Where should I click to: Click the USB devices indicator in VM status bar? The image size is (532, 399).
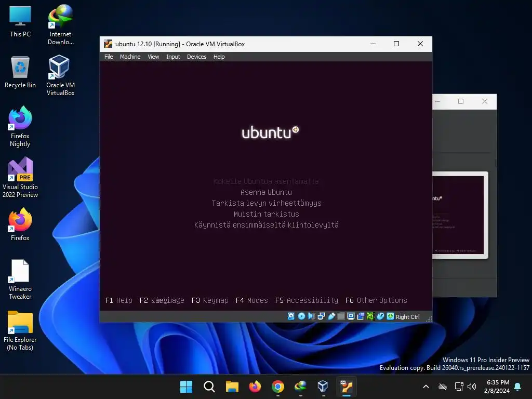tap(331, 316)
